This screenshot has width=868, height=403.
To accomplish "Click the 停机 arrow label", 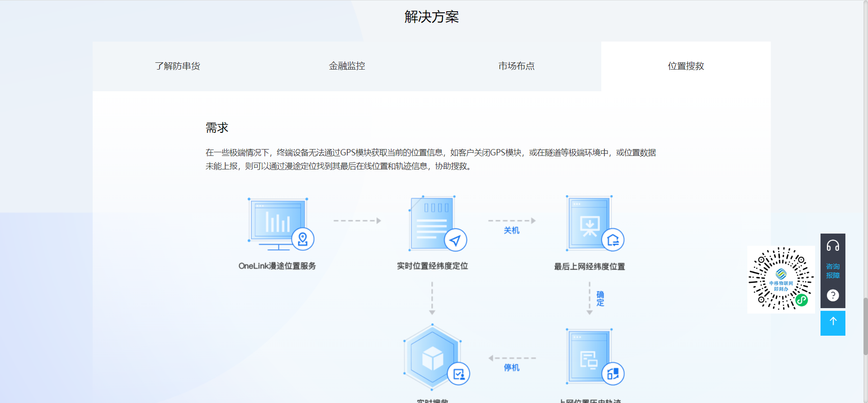I will [512, 368].
